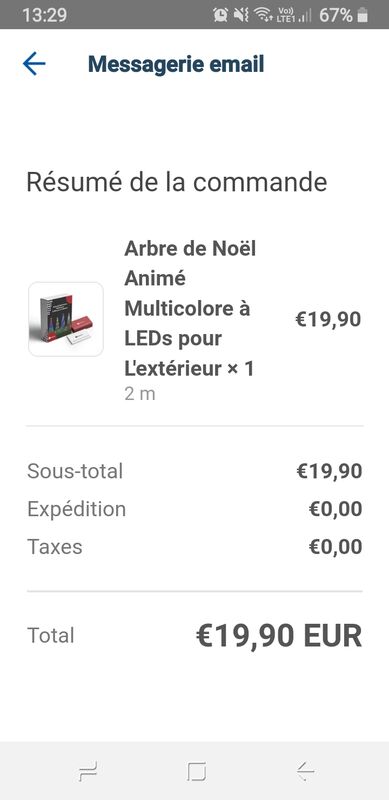Tap the Sous-total row label
The height and width of the screenshot is (800, 389).
(75, 471)
